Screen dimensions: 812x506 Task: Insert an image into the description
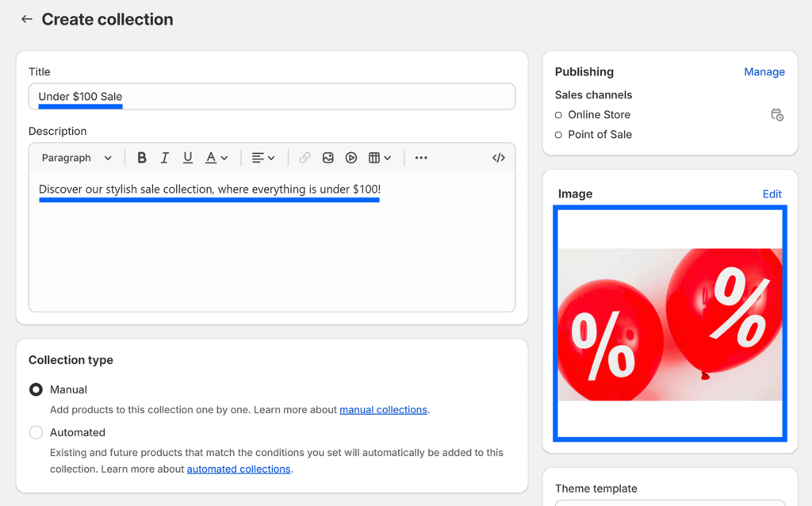coord(327,158)
